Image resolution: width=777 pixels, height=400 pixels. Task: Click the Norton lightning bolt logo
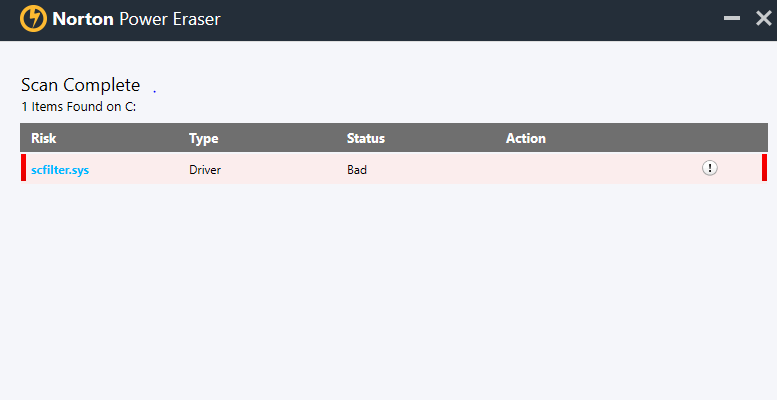(33, 19)
